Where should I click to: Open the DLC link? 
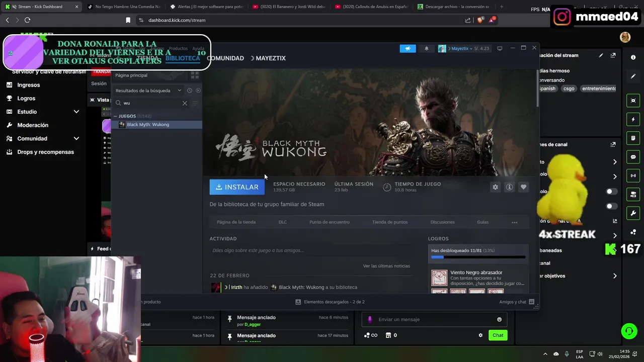(x=283, y=222)
